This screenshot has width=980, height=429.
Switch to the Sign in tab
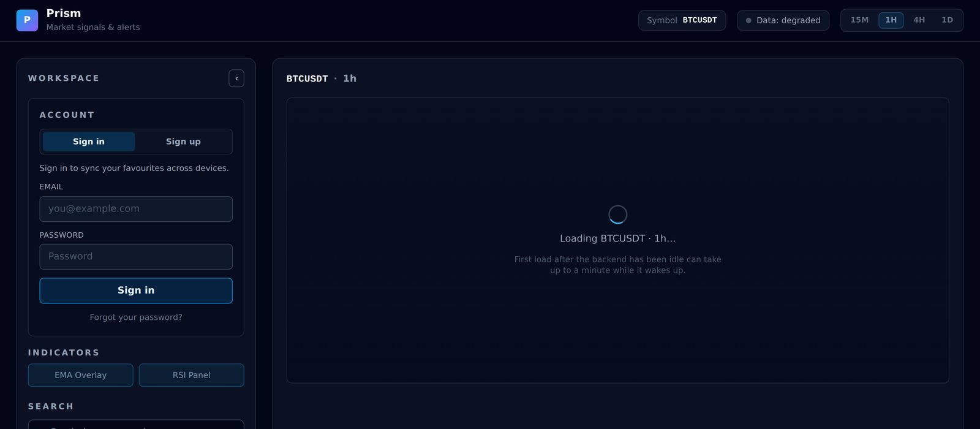[x=89, y=142]
